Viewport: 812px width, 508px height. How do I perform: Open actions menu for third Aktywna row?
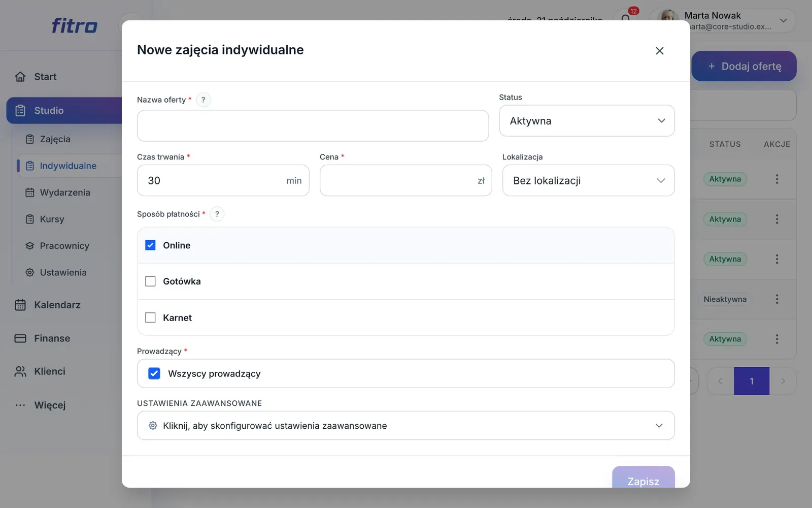[776, 259]
